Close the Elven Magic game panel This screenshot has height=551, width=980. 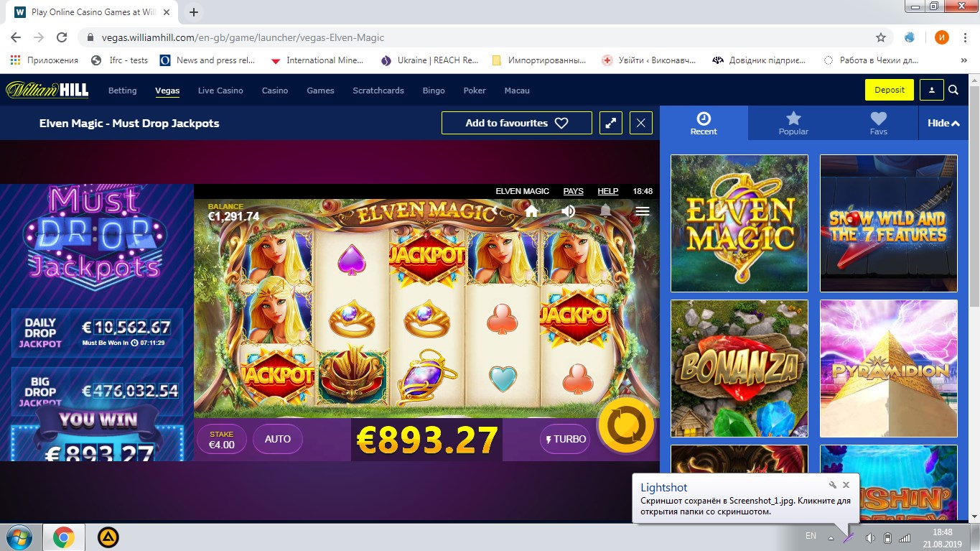coord(641,123)
